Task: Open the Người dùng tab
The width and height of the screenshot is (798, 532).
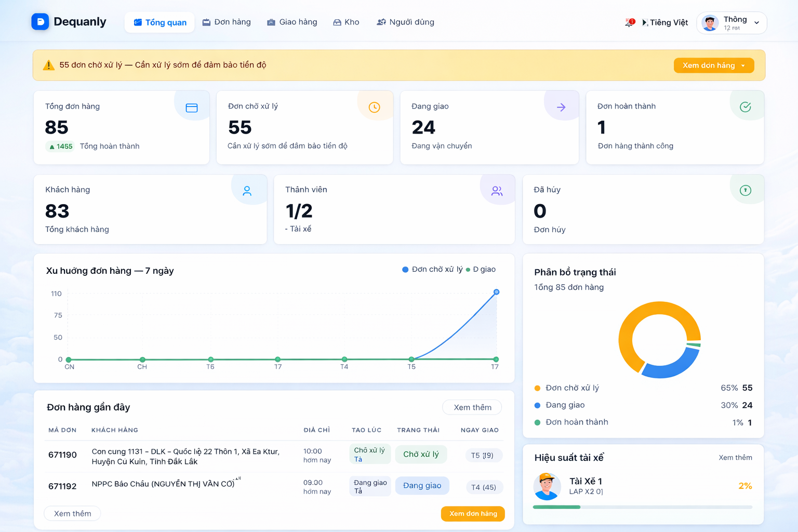Action: pyautogui.click(x=405, y=22)
